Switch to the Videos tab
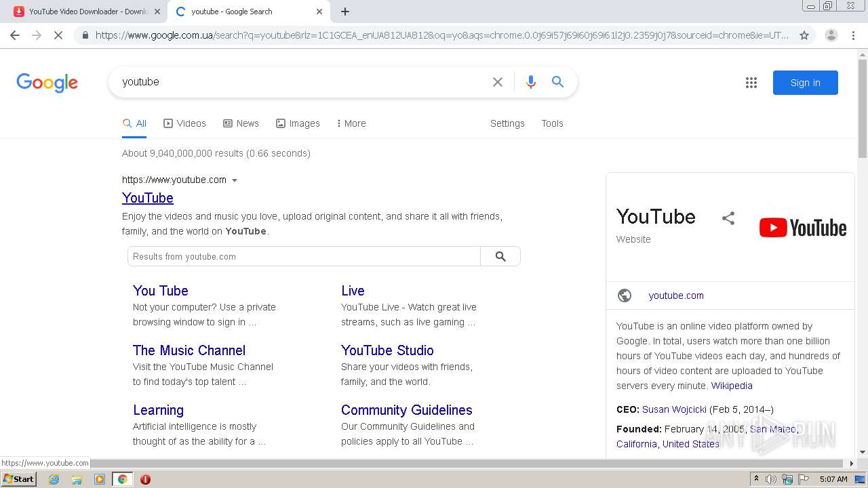The width and height of the screenshot is (868, 488). (184, 123)
